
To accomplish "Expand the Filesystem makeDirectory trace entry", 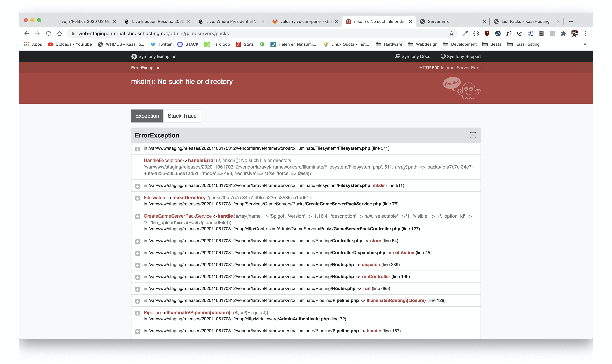I will coord(137,198).
